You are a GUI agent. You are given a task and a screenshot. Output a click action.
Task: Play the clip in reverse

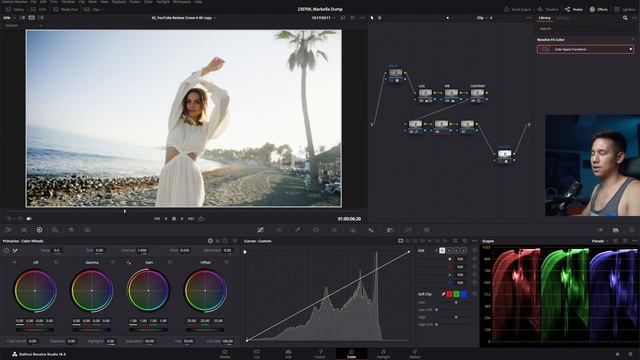(166, 219)
